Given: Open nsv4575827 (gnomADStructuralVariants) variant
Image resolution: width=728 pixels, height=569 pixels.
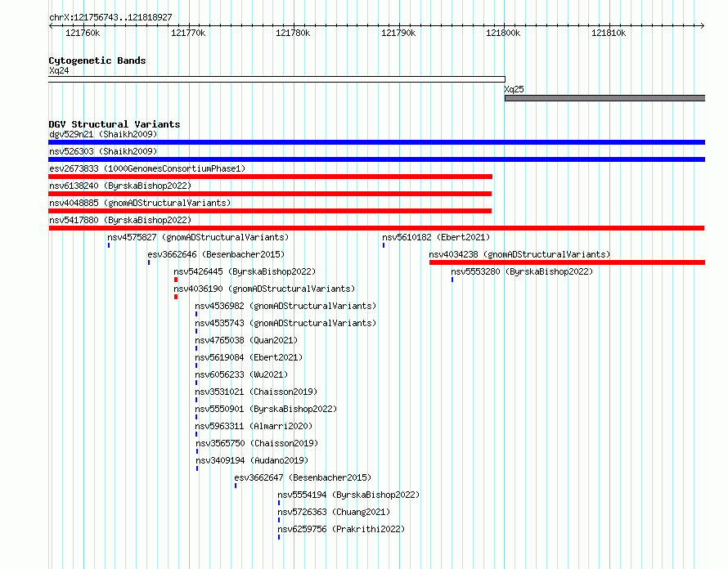Looking at the screenshot, I should 198,237.
